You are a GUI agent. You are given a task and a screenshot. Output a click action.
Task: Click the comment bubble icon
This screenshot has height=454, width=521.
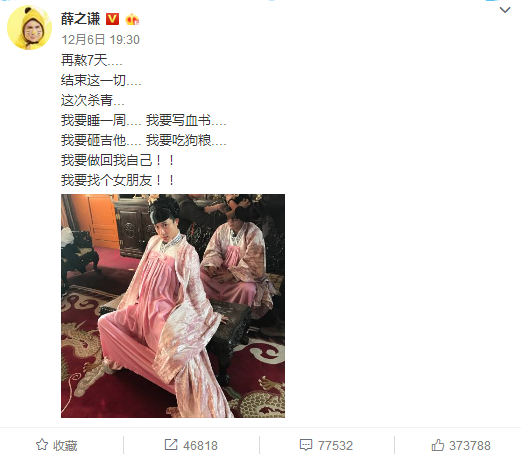[x=306, y=445]
